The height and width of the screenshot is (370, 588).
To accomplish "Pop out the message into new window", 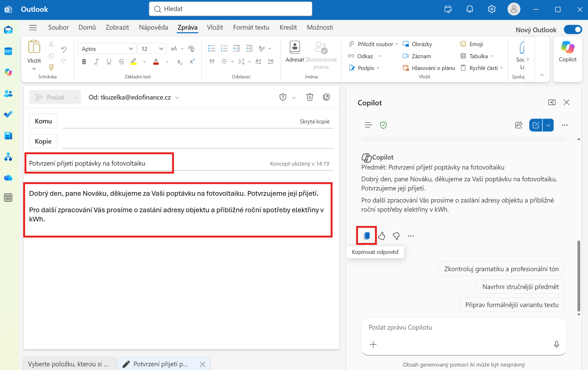I will (x=326, y=97).
